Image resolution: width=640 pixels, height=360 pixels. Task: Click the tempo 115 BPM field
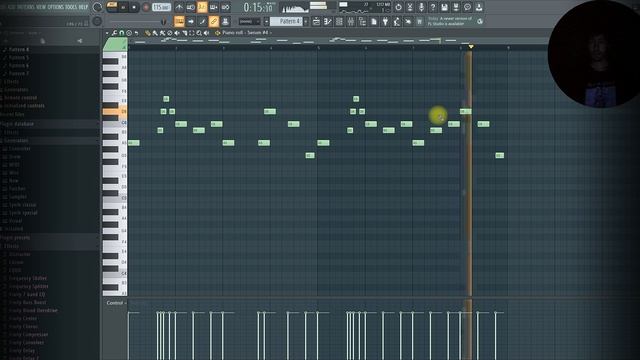pos(161,7)
